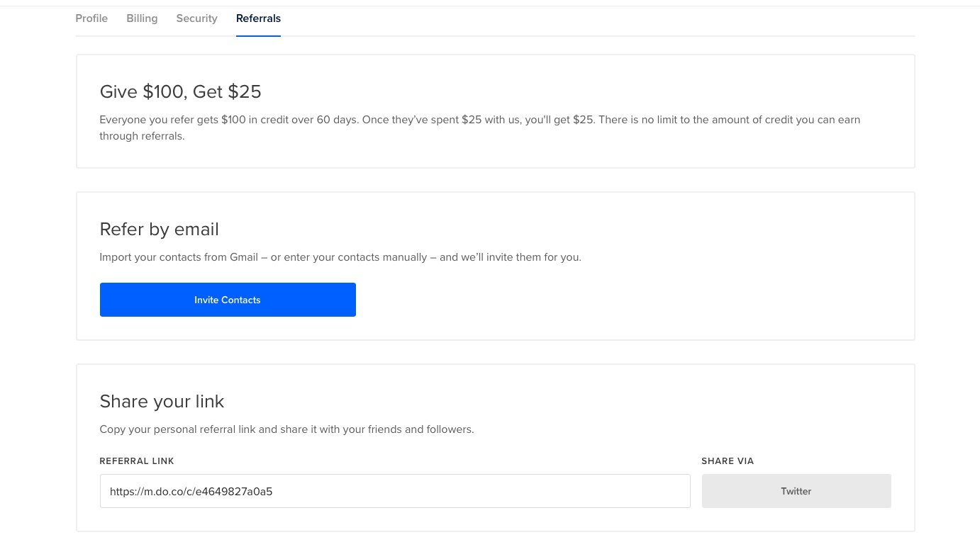Click the "Share your link" heading
980x542 pixels.
click(x=162, y=402)
